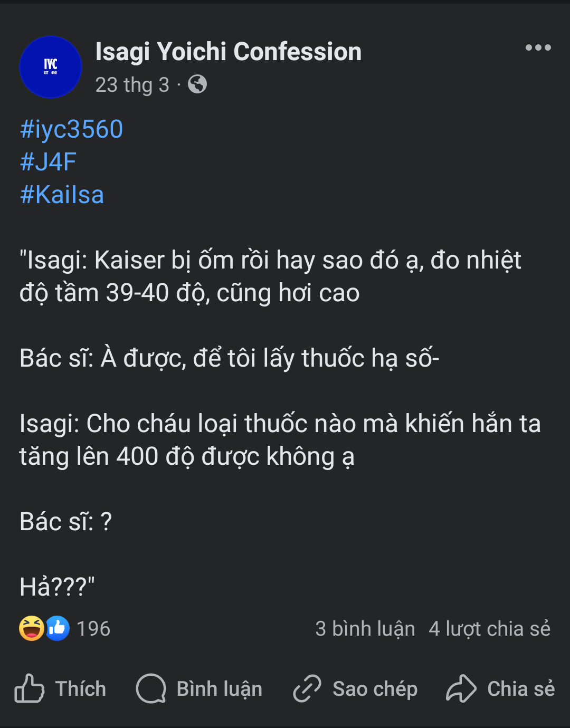Click the globe public audience icon
Image resolution: width=570 pixels, height=728 pixels.
coord(197,84)
